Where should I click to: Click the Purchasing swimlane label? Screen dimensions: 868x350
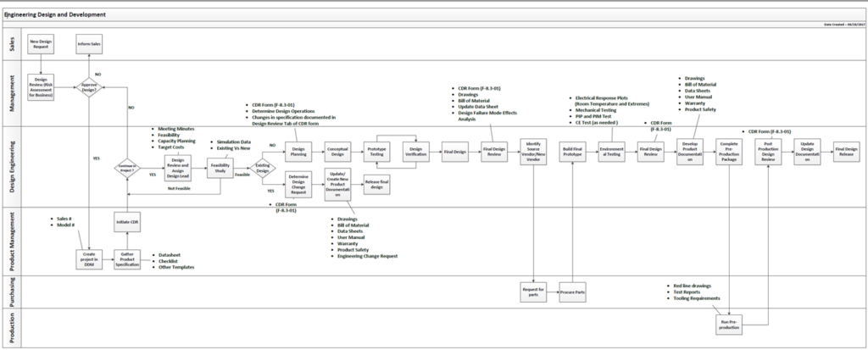coord(11,292)
